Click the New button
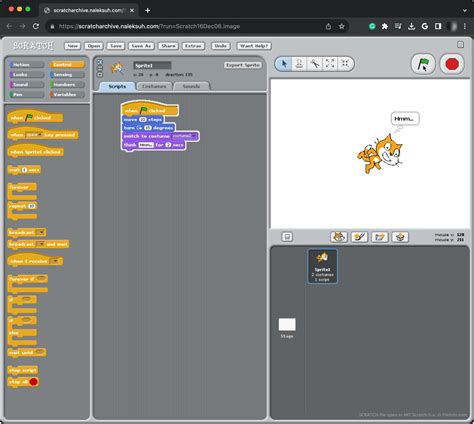This screenshot has width=474, height=424. [x=72, y=46]
